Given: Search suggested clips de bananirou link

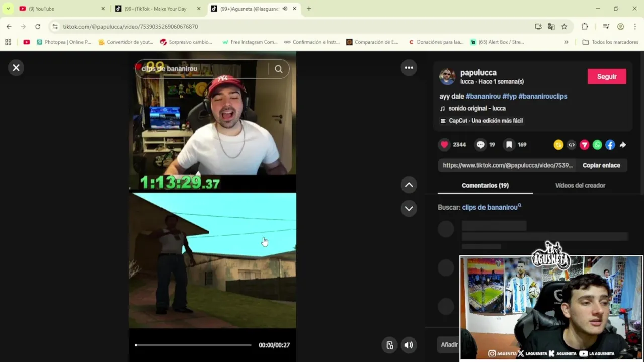Looking at the screenshot, I should (x=492, y=207).
